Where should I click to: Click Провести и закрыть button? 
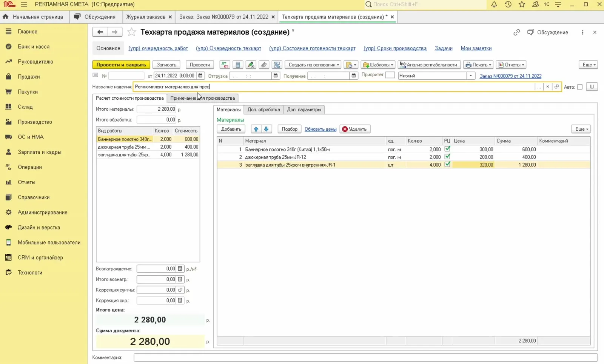pyautogui.click(x=121, y=65)
